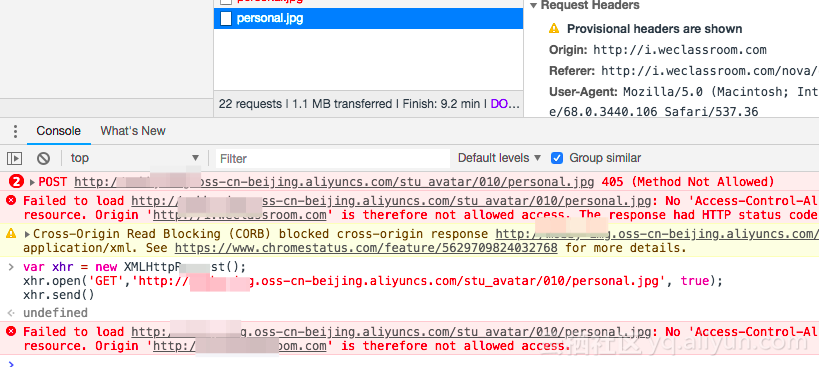Switch to the What's New tab
Image resolution: width=819 pixels, height=367 pixels.
click(x=133, y=131)
